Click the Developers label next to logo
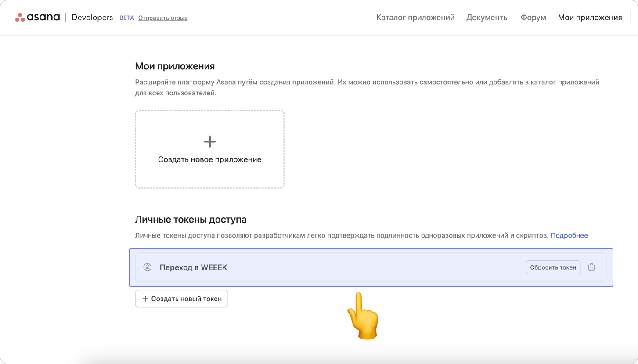The height and width of the screenshot is (364, 638). tap(92, 18)
